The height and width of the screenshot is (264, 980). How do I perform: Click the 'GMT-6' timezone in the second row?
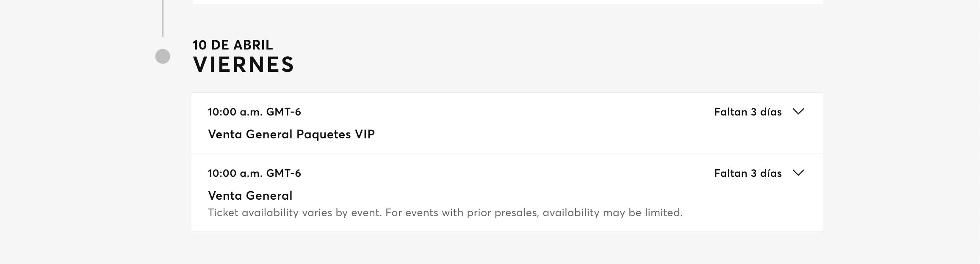coord(283,173)
